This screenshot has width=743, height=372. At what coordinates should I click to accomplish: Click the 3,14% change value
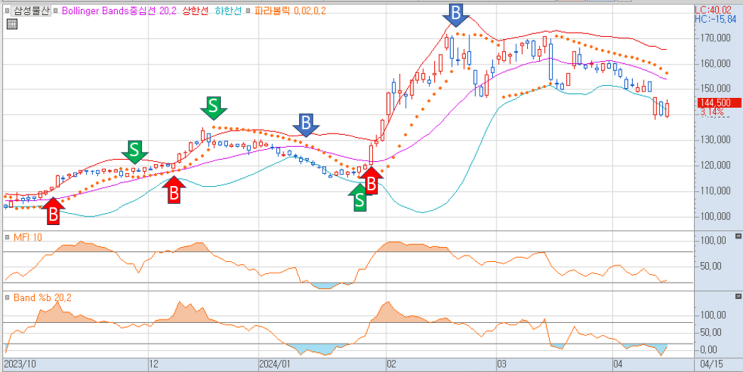coord(711,112)
